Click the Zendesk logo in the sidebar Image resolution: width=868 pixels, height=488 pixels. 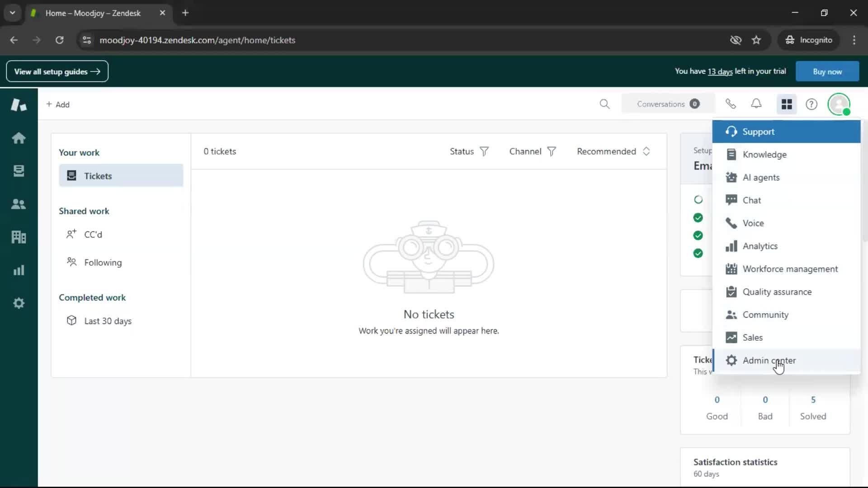19,105
